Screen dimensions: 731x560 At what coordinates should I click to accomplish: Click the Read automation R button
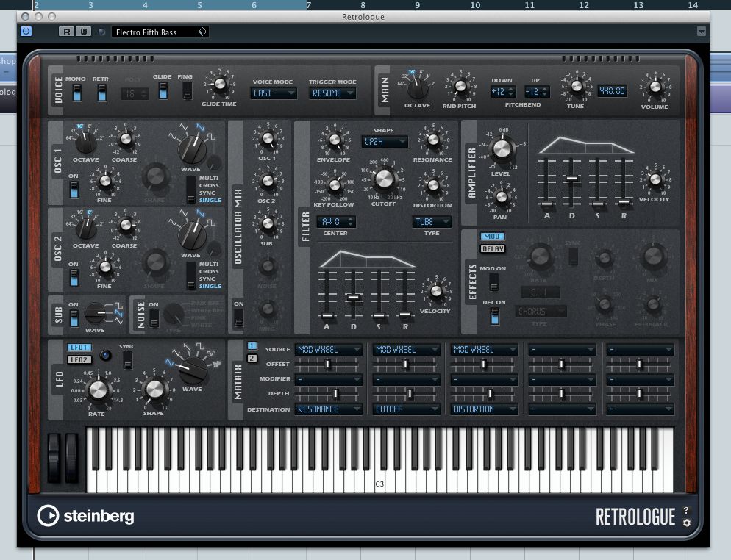tap(67, 32)
